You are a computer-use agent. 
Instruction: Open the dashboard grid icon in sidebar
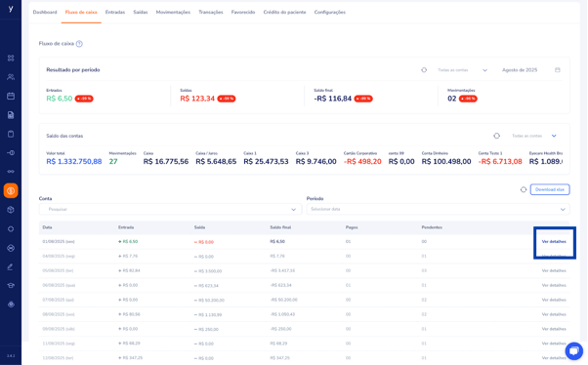point(11,59)
